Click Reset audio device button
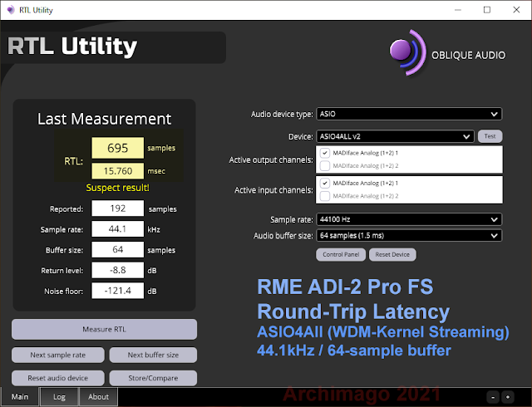This screenshot has height=407, width=532. (58, 378)
